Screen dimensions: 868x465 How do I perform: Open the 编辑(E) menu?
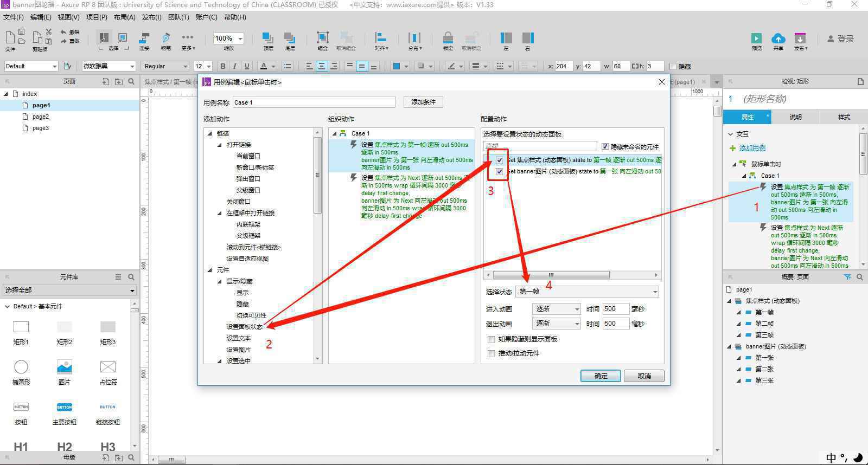(x=41, y=17)
